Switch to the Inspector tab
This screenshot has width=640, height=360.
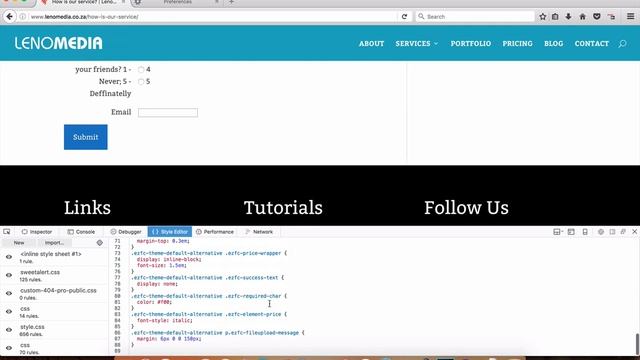point(37,232)
